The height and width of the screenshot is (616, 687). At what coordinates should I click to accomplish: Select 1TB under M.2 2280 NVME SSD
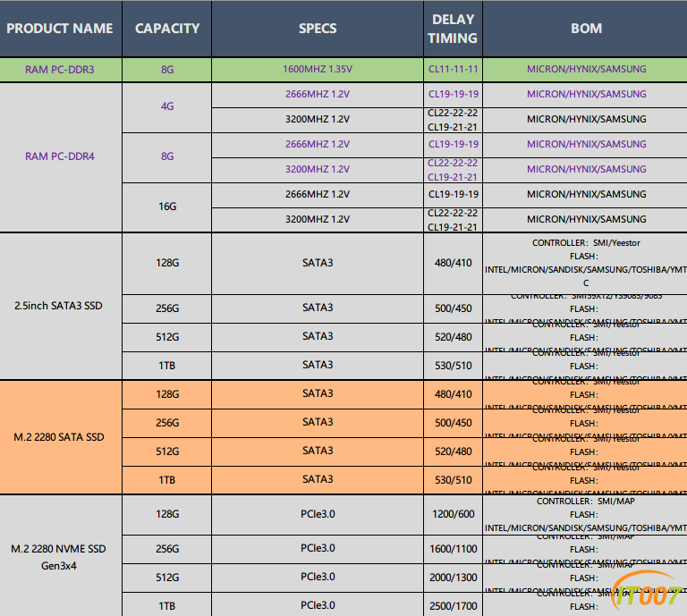click(167, 605)
